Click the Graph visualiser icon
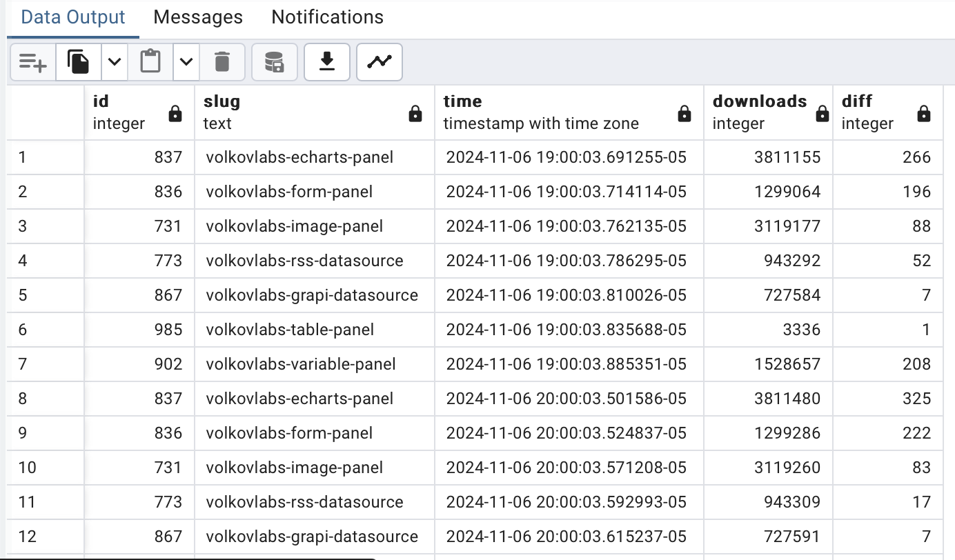Image resolution: width=955 pixels, height=560 pixels. point(380,62)
